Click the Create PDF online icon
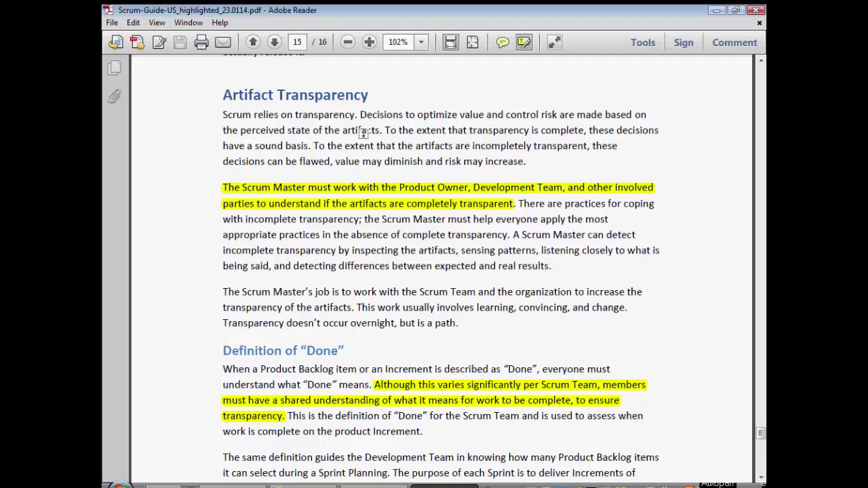 coord(137,42)
